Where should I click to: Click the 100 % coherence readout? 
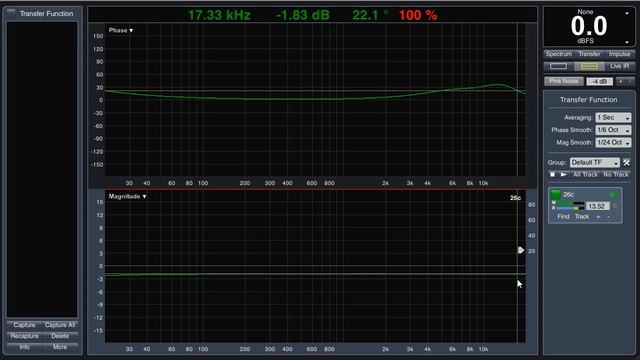tap(418, 16)
